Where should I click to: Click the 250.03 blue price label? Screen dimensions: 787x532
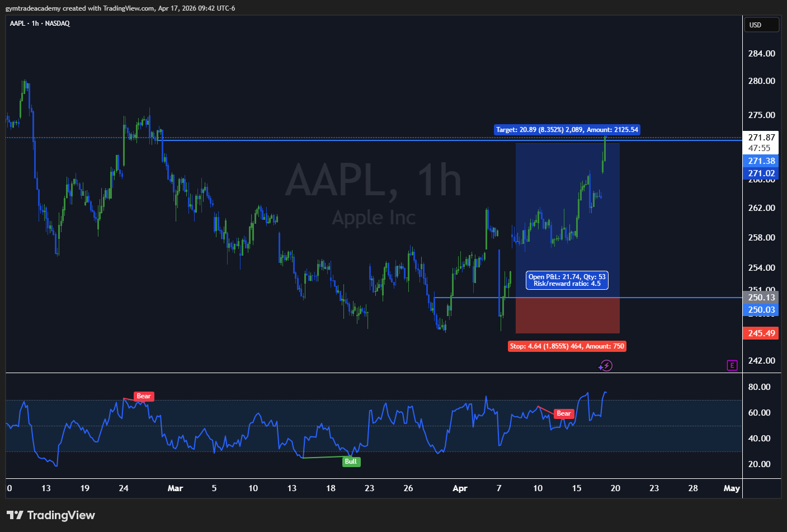point(761,310)
